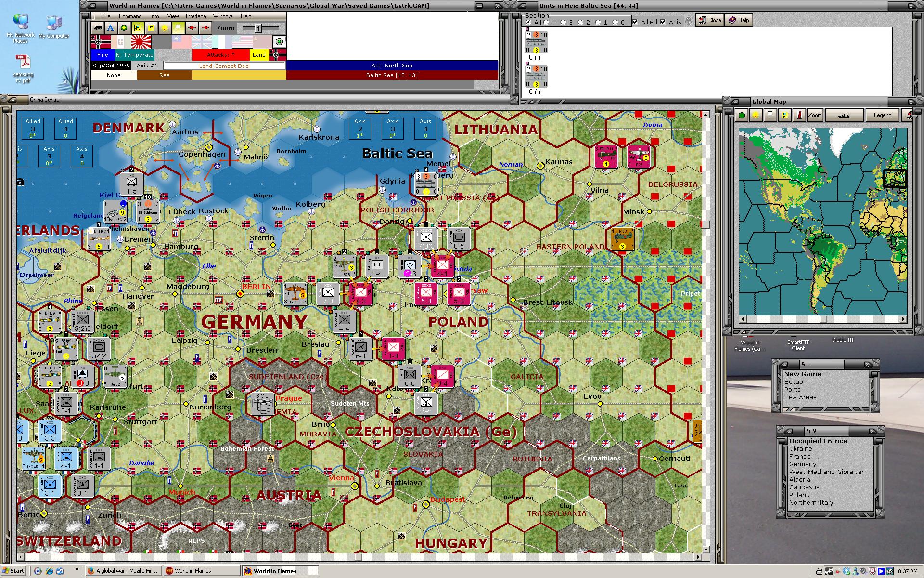Click Close button in Units in Hex
This screenshot has width=924, height=578.
(709, 20)
